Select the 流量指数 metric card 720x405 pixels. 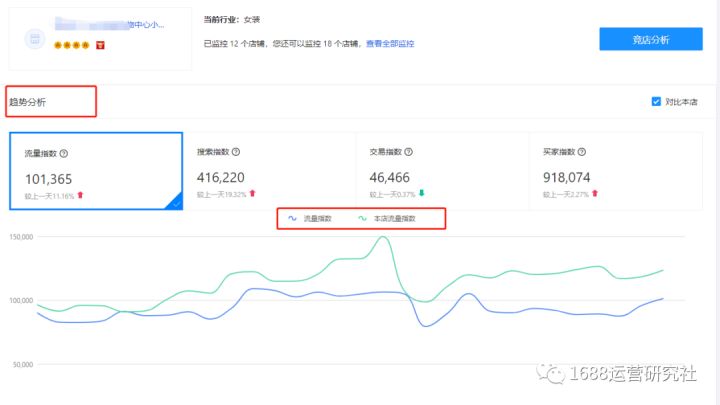[96, 171]
